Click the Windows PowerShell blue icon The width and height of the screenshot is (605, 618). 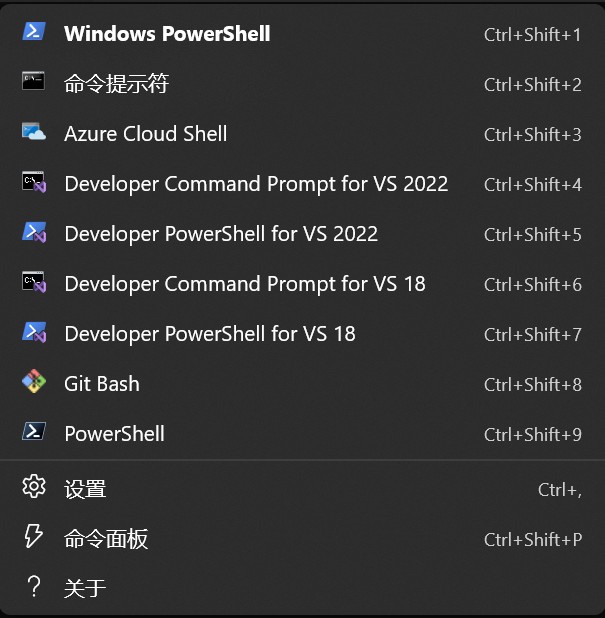(34, 32)
